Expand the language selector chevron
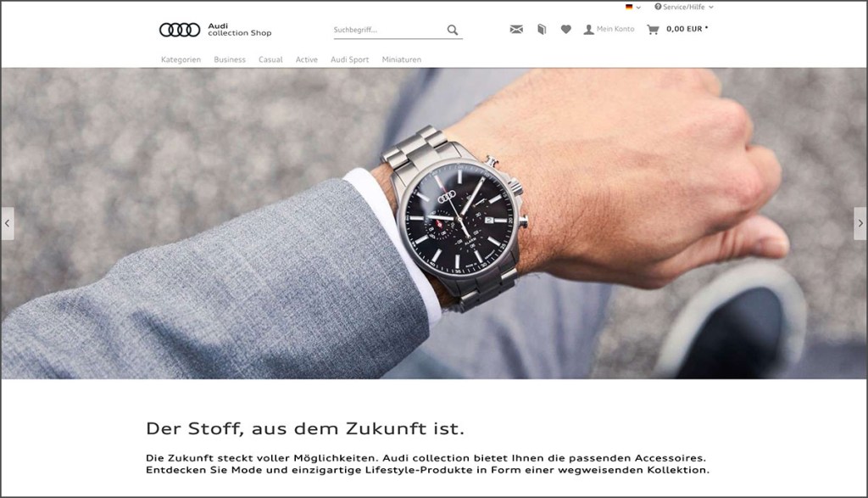This screenshot has width=868, height=498. (x=638, y=8)
